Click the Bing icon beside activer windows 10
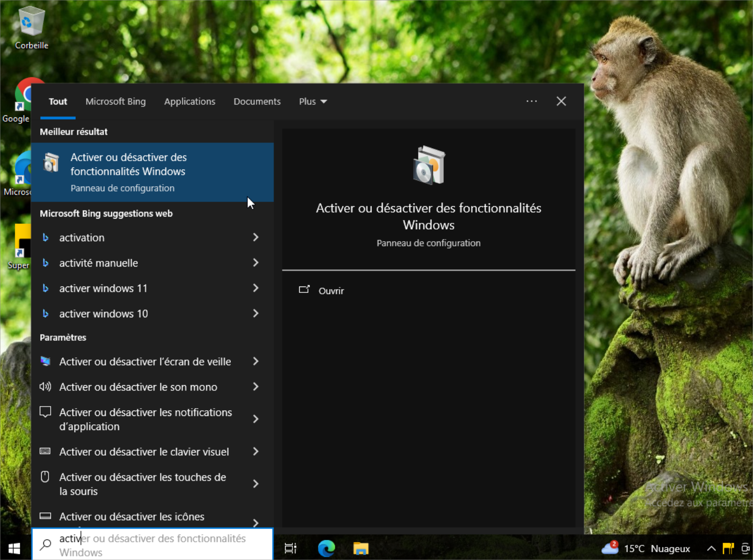The width and height of the screenshot is (753, 560). point(45,314)
